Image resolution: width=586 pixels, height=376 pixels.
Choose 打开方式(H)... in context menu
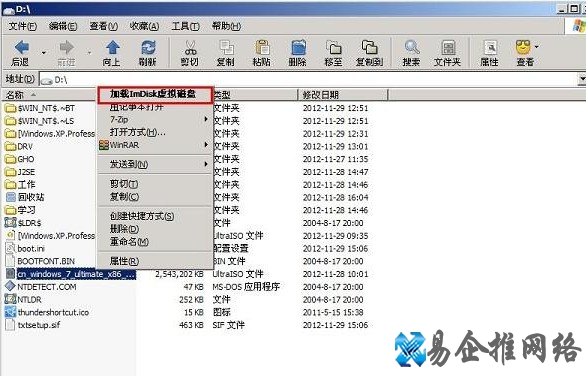(155, 132)
